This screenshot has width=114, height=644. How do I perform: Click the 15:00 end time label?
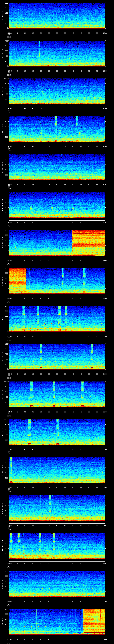click(x=105, y=33)
